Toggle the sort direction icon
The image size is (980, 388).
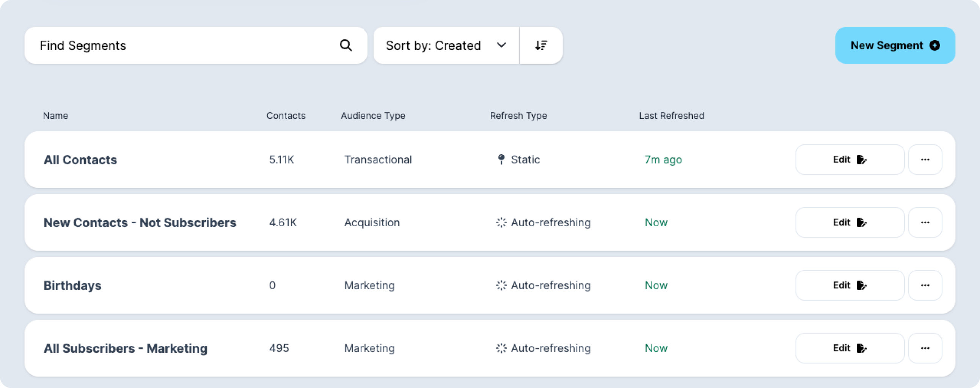pos(541,45)
